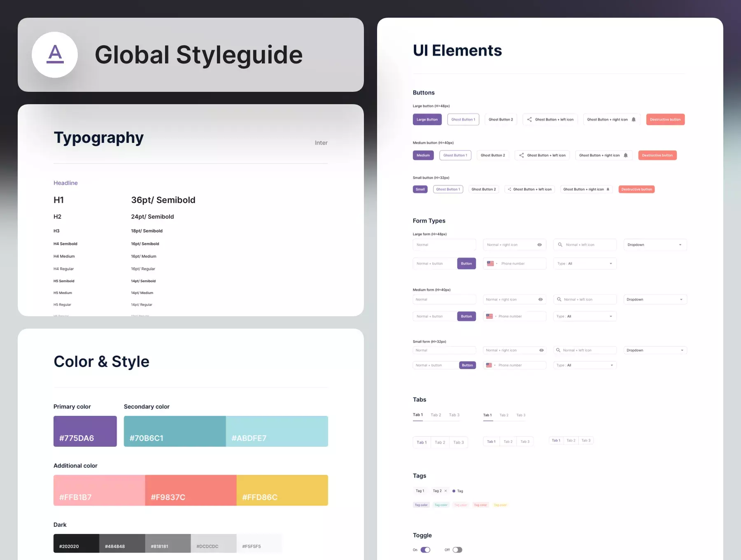The height and width of the screenshot is (560, 741).
Task: Expand the 'Type : All' selector in the Medium form
Action: pos(585,316)
